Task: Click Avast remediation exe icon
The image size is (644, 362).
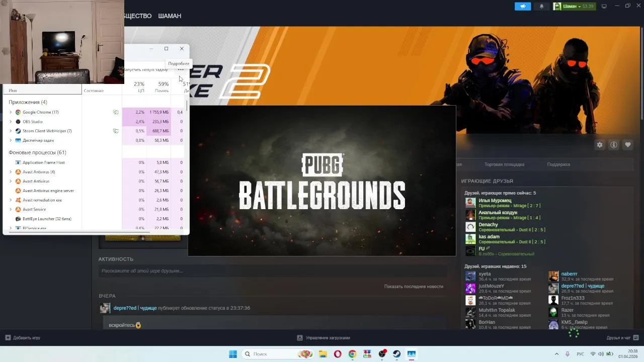Action: point(18,200)
